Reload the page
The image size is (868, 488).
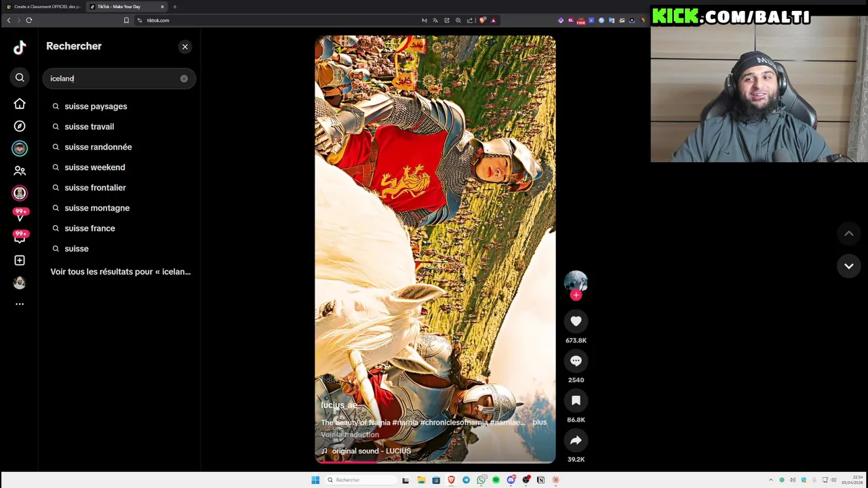[29, 20]
